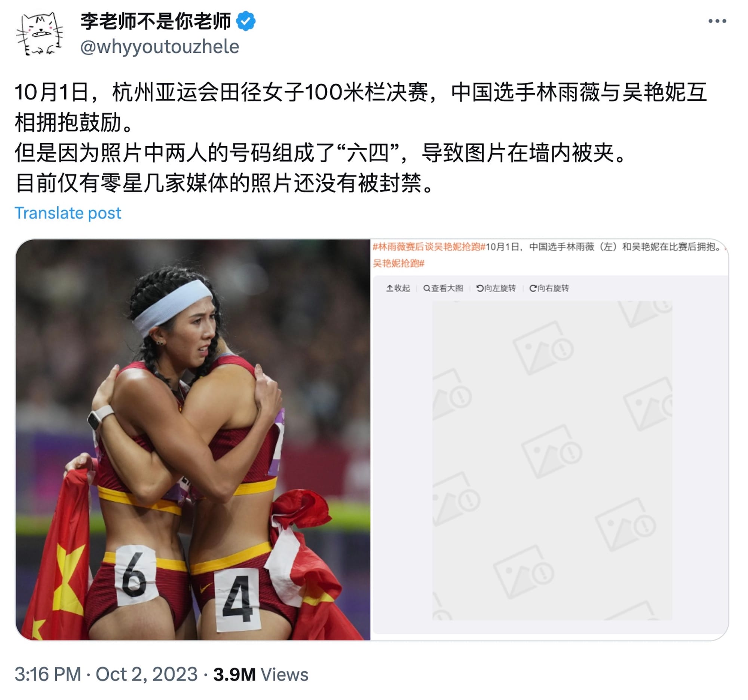Viewport: 748px width, 700px height.
Task: Click the orange 吴艳妮抢跑# hashtag text
Action: pos(398,263)
